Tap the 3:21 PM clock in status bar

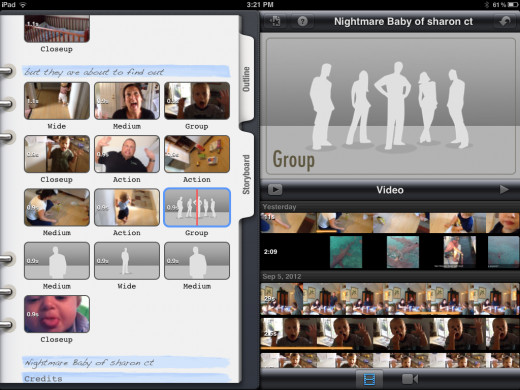coord(260,5)
